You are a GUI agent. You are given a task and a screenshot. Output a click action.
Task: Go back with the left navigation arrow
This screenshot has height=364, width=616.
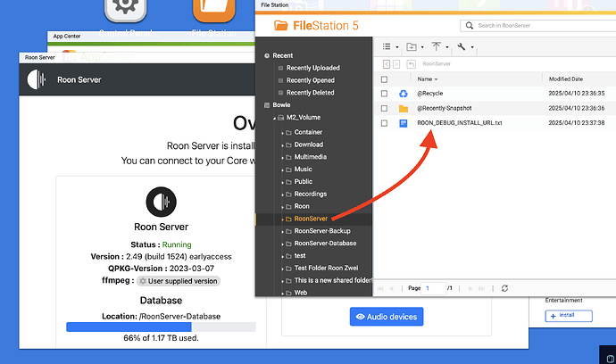387,64
